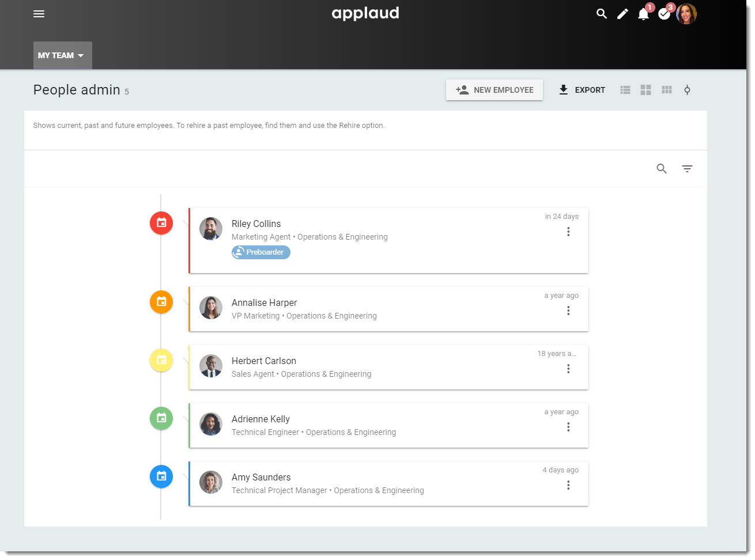Switch to list view of employees
This screenshot has height=560, width=755.
pyautogui.click(x=625, y=90)
